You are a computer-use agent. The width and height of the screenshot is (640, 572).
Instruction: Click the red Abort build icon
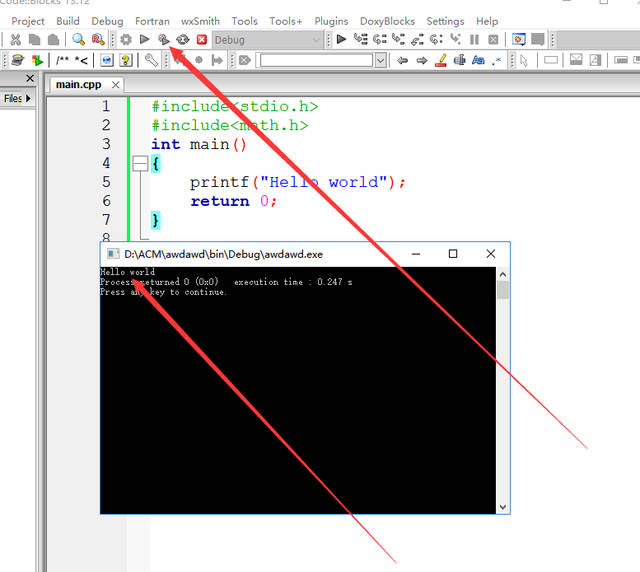202,40
